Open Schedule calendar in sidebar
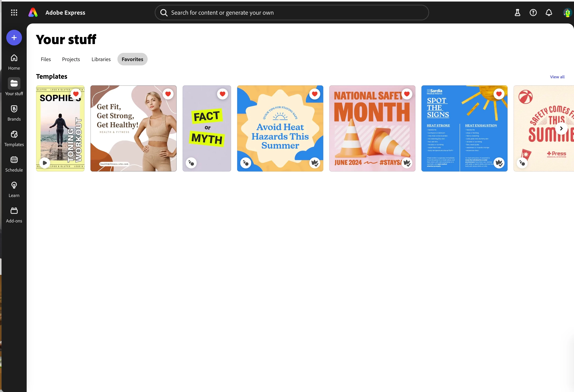 pos(14,164)
